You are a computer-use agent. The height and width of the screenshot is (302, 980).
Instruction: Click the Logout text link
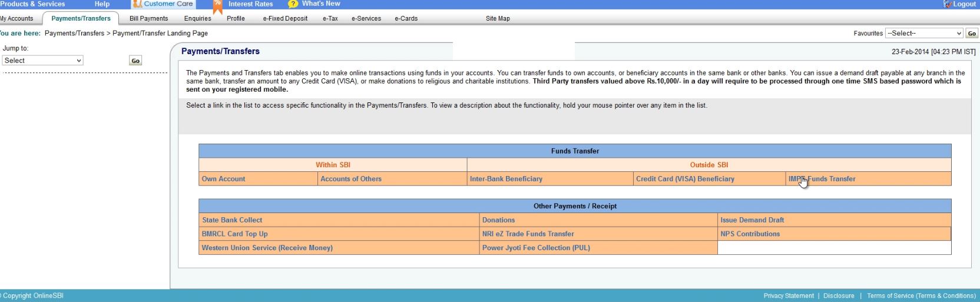coord(964,4)
